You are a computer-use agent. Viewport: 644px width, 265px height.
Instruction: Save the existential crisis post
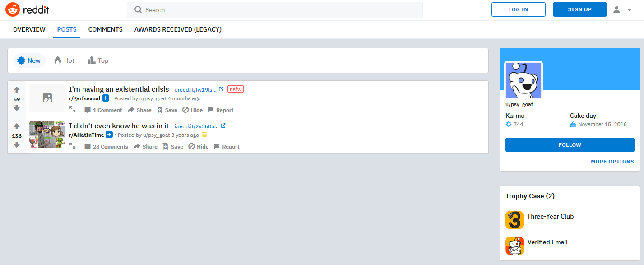tap(167, 110)
